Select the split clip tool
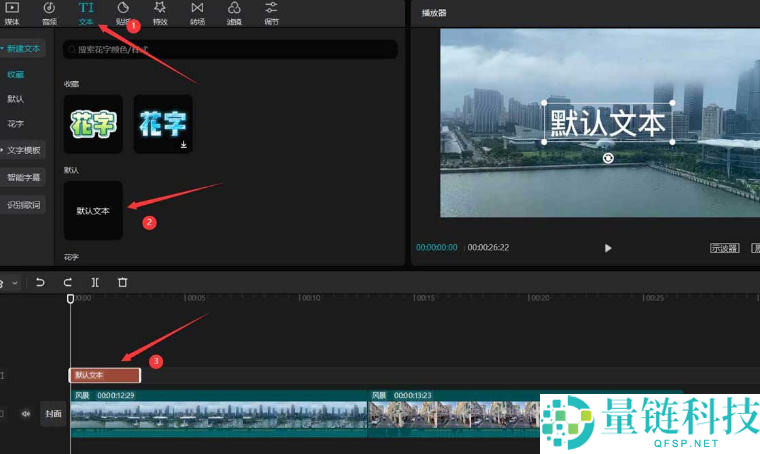 point(95,283)
